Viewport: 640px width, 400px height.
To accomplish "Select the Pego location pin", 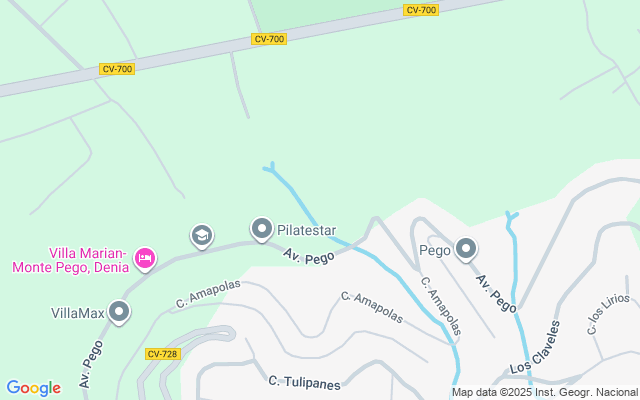I will [466, 249].
